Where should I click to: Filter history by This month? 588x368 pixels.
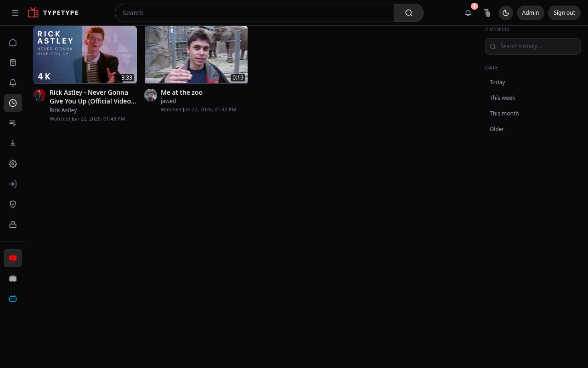tap(533, 114)
